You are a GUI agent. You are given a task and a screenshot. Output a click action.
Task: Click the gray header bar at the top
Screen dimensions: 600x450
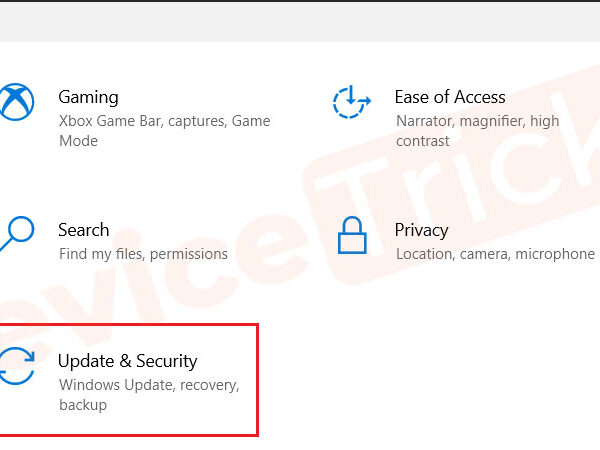click(300, 22)
